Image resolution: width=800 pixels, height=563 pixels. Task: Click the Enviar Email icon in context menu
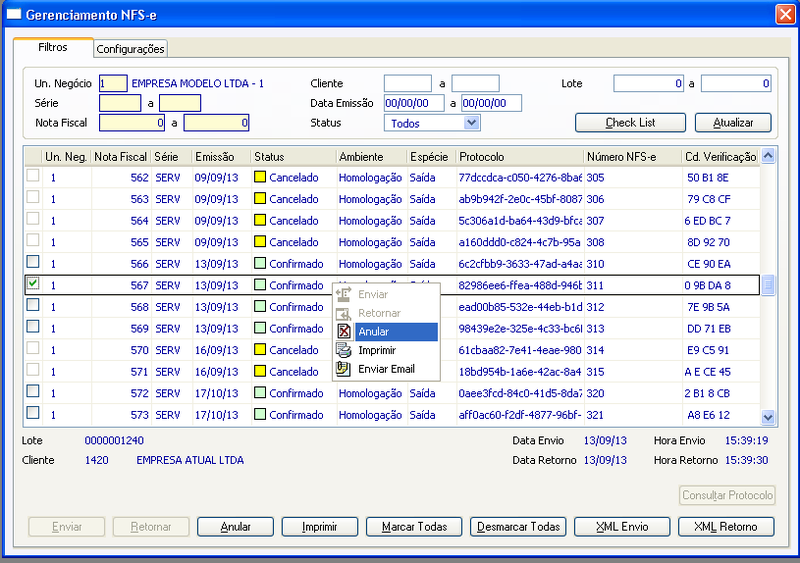pos(343,369)
